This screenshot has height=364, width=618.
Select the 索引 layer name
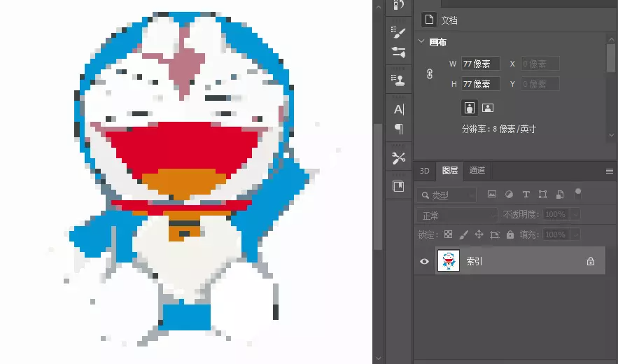tap(474, 261)
